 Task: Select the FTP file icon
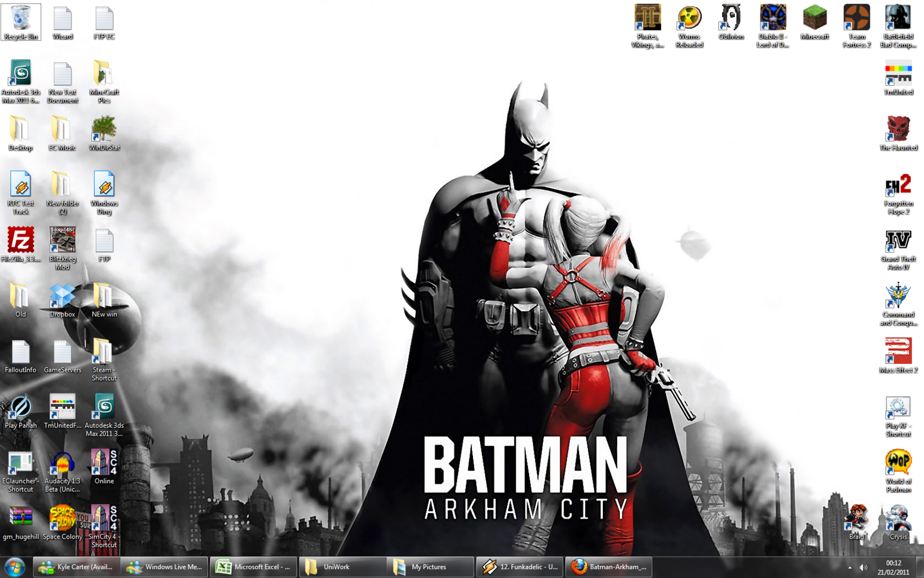(x=104, y=244)
